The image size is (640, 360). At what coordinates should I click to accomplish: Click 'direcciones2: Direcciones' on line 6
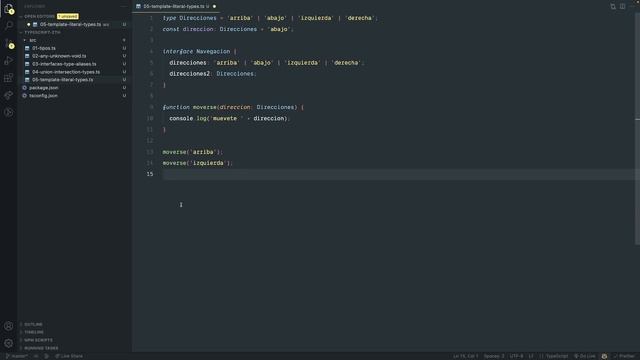pos(213,74)
